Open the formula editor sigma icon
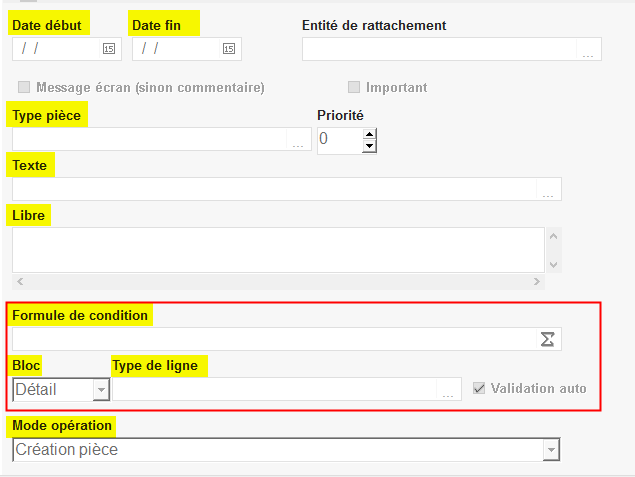The height and width of the screenshot is (477, 635). (547, 340)
